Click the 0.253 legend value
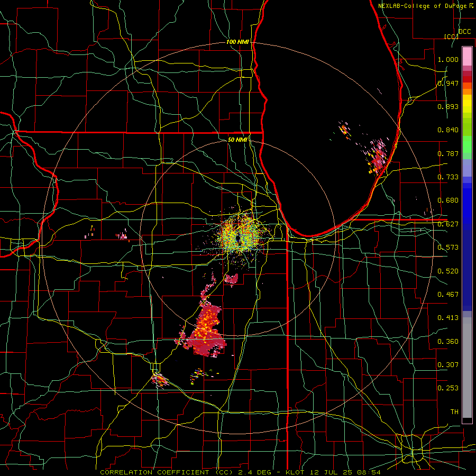Viewport: 476px width, 476px height. [x=448, y=388]
